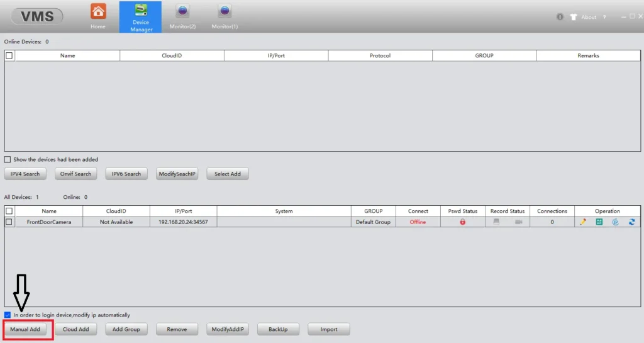The width and height of the screenshot is (644, 343).
Task: Open the green device config icon
Action: tap(599, 222)
